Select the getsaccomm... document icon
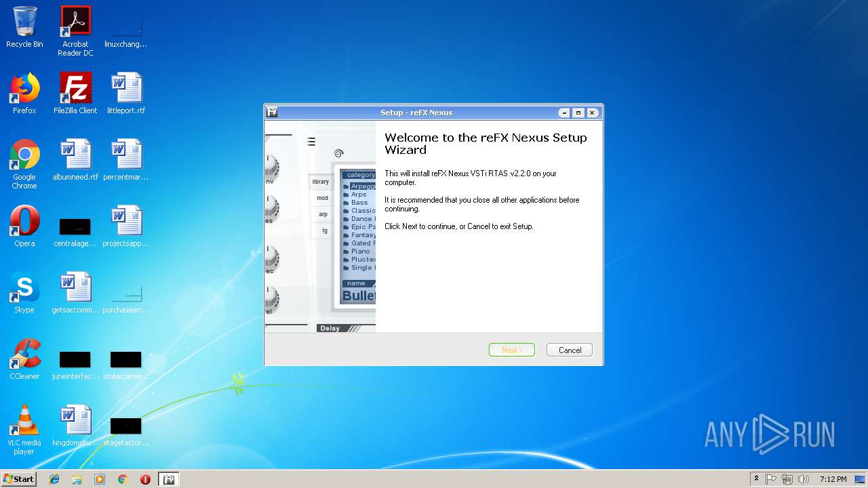Viewport: 868px width, 488px height. point(75,293)
